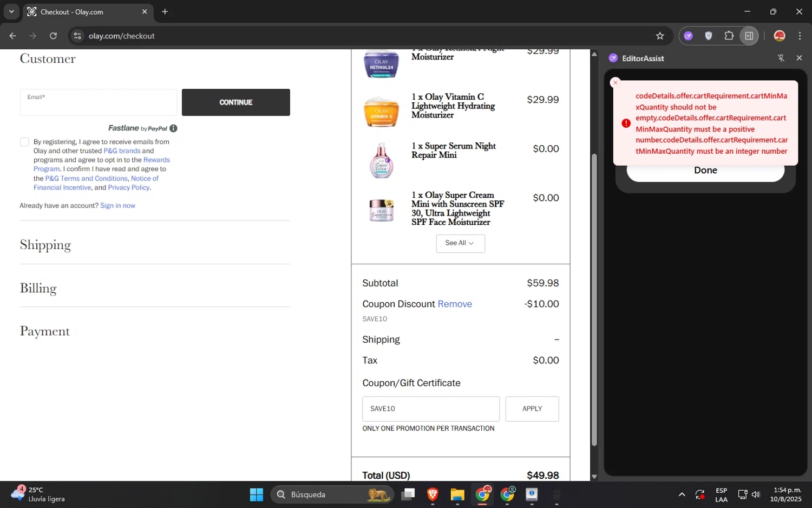Click the Email input field
This screenshot has height=508, width=812.
click(99, 102)
